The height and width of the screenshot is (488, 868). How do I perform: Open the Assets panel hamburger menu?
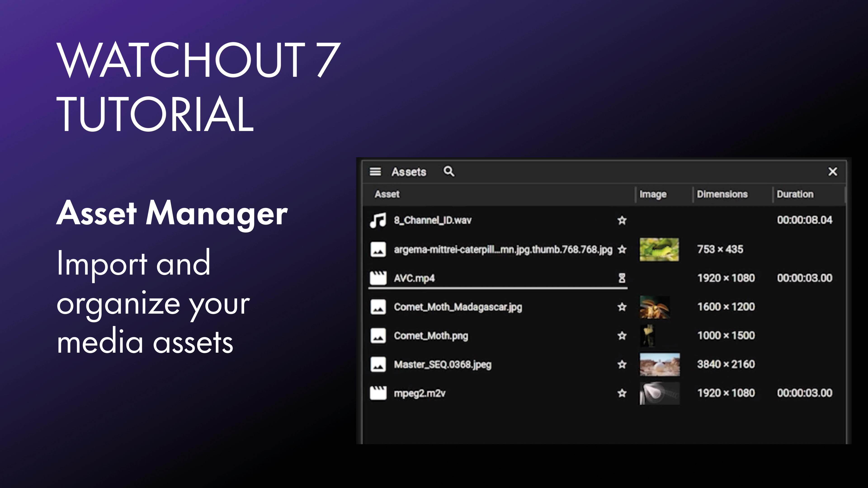pos(375,172)
